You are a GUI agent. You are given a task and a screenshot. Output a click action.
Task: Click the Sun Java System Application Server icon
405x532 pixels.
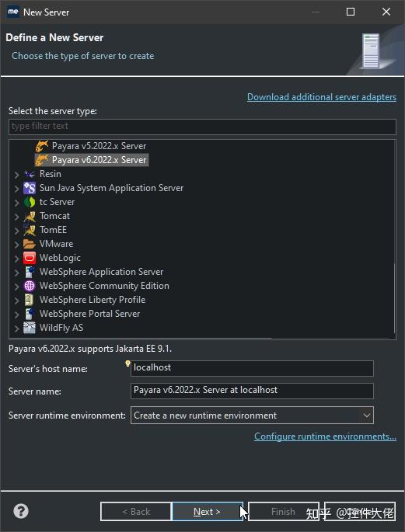(x=30, y=188)
